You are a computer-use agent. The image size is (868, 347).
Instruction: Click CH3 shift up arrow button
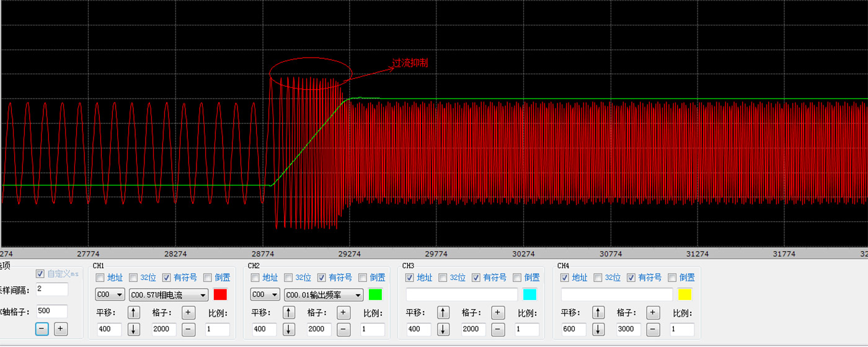pyautogui.click(x=443, y=312)
